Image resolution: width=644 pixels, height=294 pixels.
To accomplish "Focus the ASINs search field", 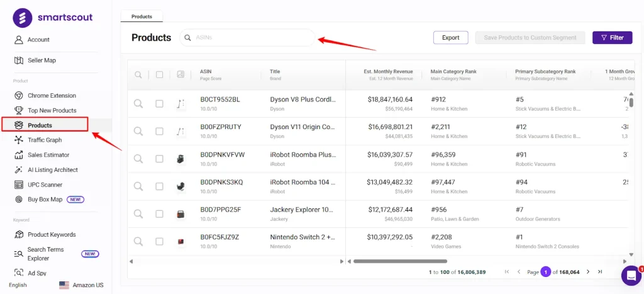I will coord(247,37).
